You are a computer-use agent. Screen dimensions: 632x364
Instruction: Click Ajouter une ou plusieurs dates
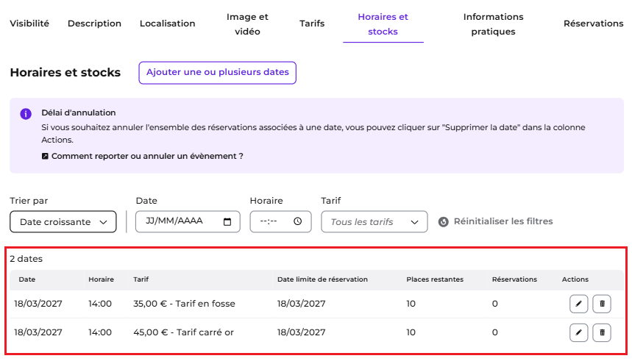pos(218,73)
